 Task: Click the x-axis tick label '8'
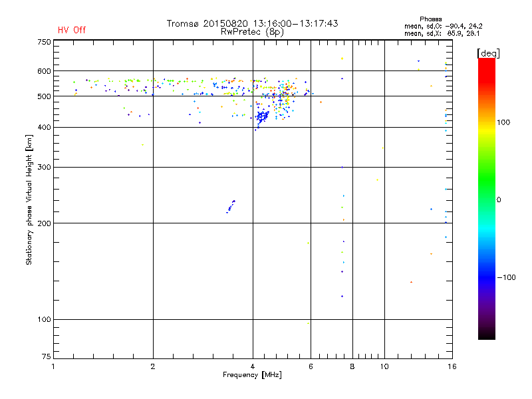tap(352, 366)
